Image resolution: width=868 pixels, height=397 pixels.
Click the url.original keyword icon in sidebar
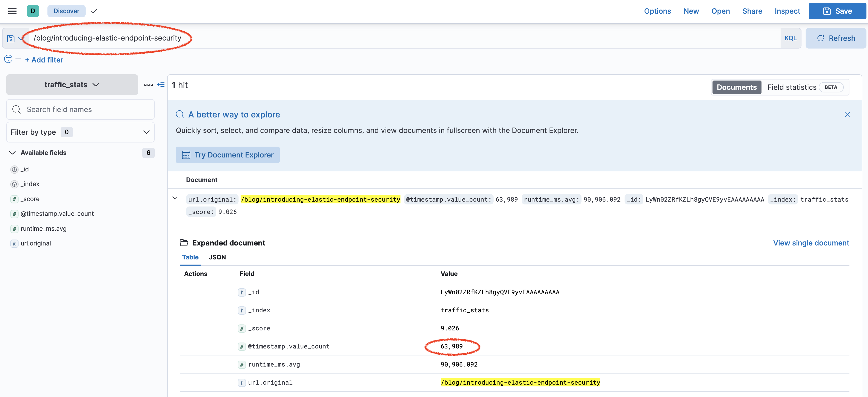tap(14, 243)
